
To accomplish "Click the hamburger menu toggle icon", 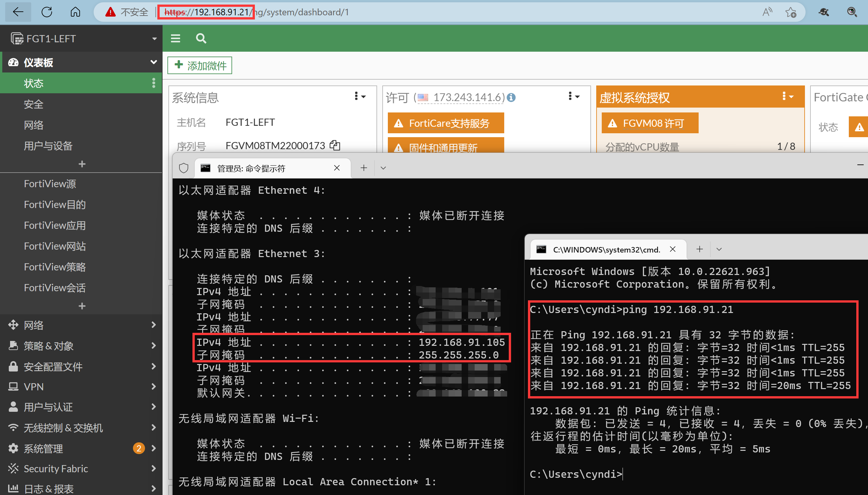I will pos(176,38).
